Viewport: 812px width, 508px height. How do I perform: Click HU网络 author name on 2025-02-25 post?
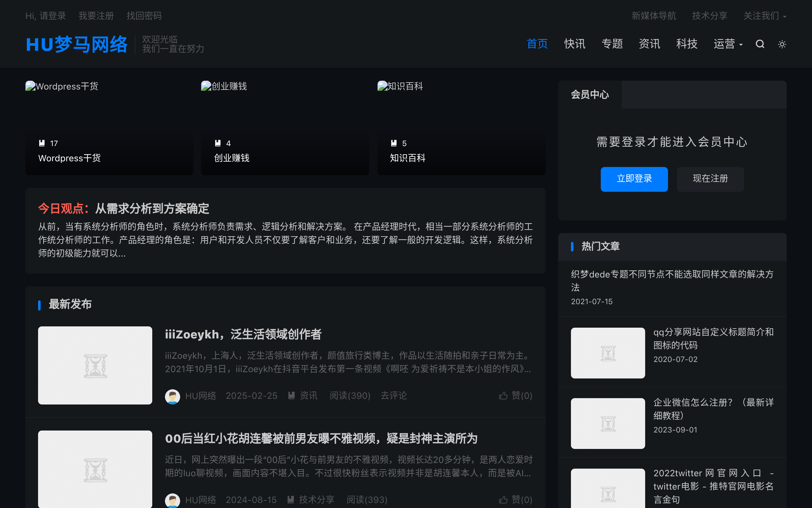tap(201, 396)
